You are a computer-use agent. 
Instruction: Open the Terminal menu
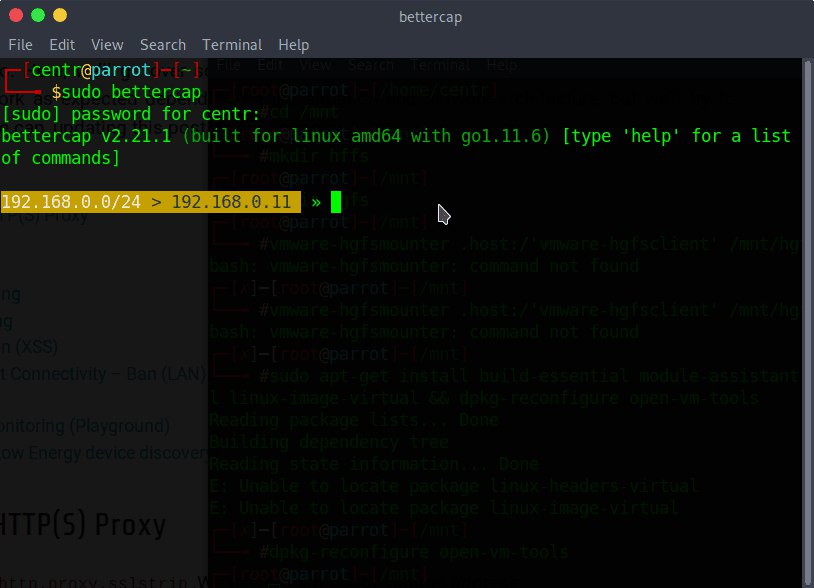tap(232, 45)
